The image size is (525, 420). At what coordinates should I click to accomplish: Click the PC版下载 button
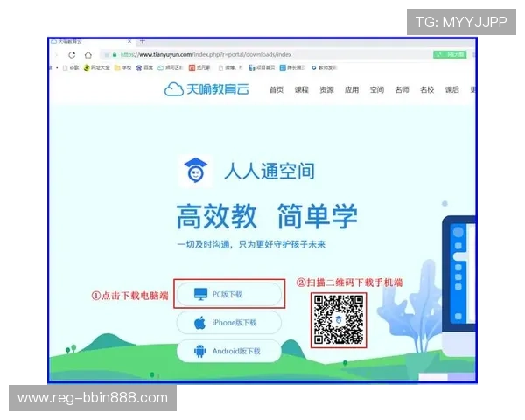[x=229, y=294]
